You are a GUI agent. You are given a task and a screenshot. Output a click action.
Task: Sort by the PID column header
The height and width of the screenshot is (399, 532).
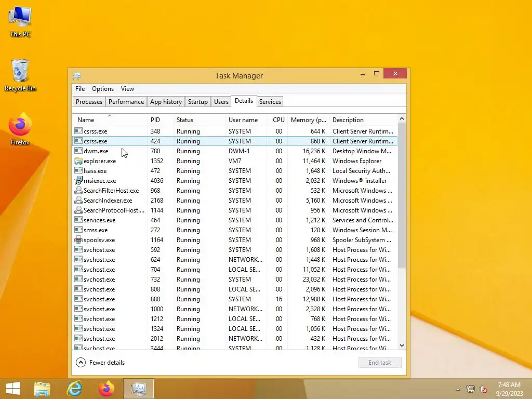pos(160,120)
